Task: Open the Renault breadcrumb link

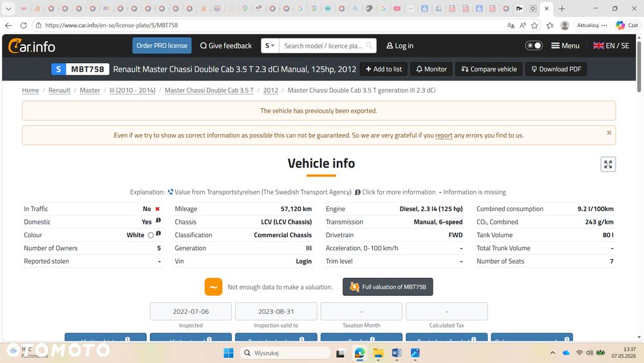Action: click(x=59, y=90)
